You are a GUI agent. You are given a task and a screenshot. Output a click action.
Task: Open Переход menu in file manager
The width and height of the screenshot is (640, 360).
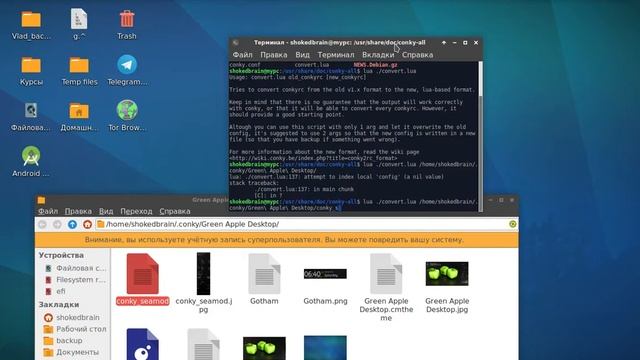[136, 211]
